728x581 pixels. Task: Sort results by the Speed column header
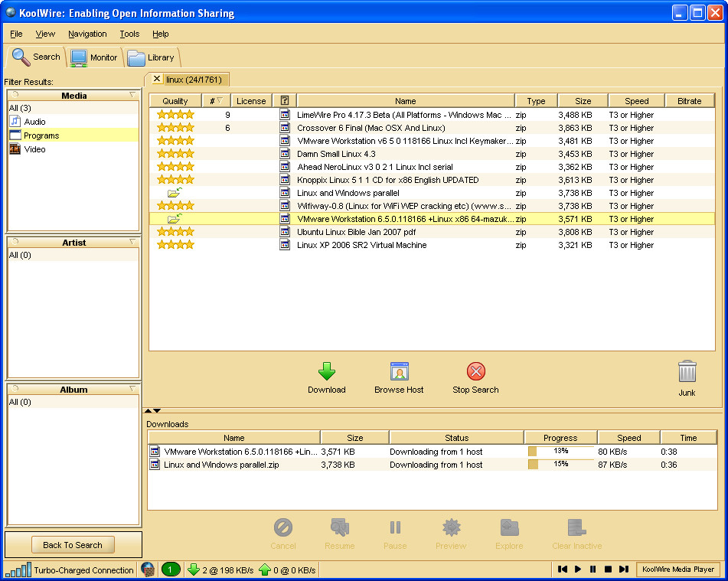point(637,101)
